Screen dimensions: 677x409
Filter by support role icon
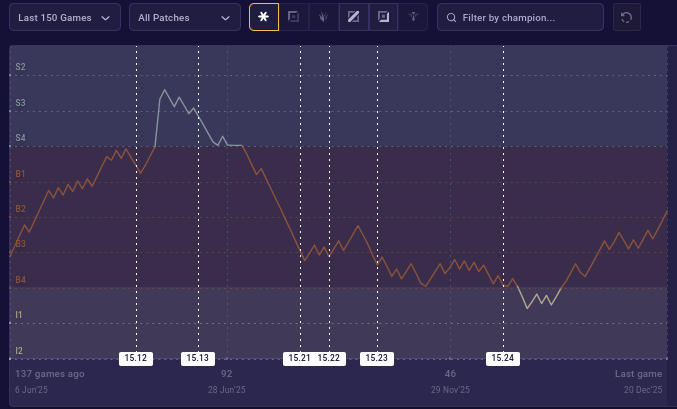tap(413, 17)
